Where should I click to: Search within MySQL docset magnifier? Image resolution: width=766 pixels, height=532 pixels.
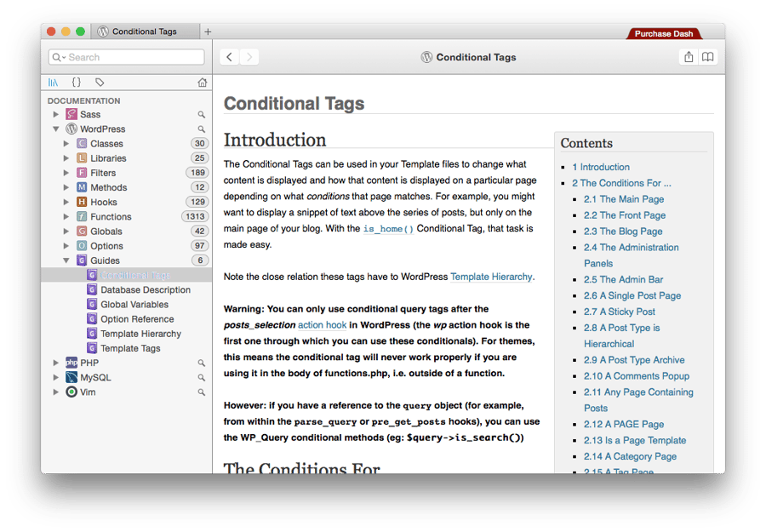pyautogui.click(x=201, y=378)
